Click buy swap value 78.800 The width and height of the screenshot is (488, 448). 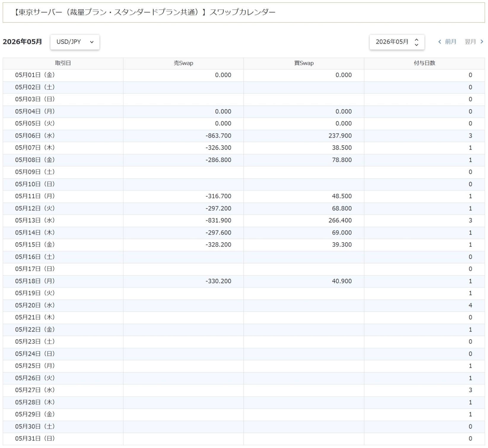(342, 160)
